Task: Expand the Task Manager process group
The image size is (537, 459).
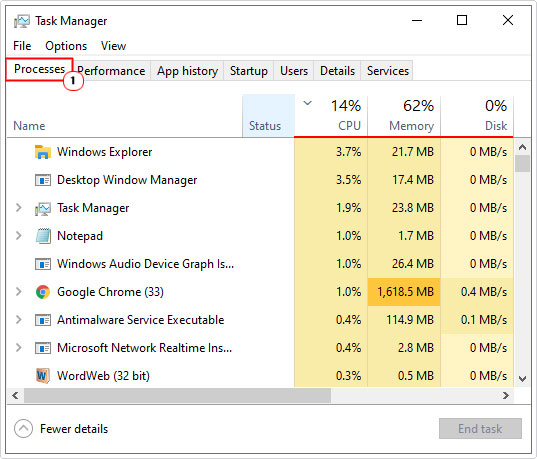Action: (19, 208)
